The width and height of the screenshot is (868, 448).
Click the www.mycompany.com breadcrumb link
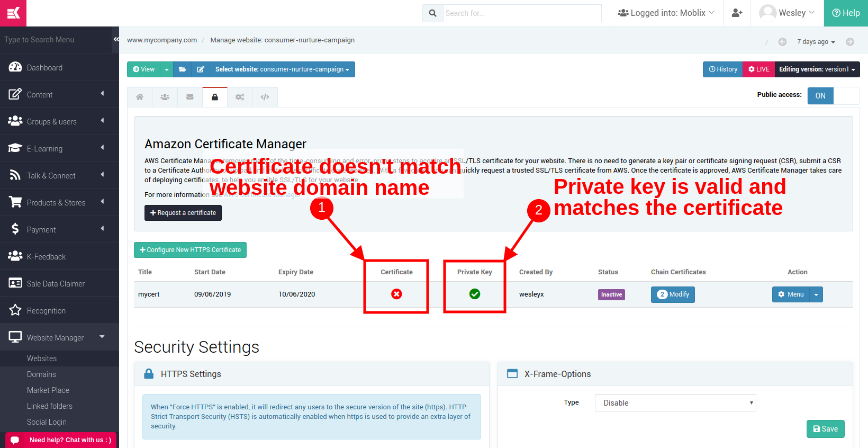click(162, 40)
